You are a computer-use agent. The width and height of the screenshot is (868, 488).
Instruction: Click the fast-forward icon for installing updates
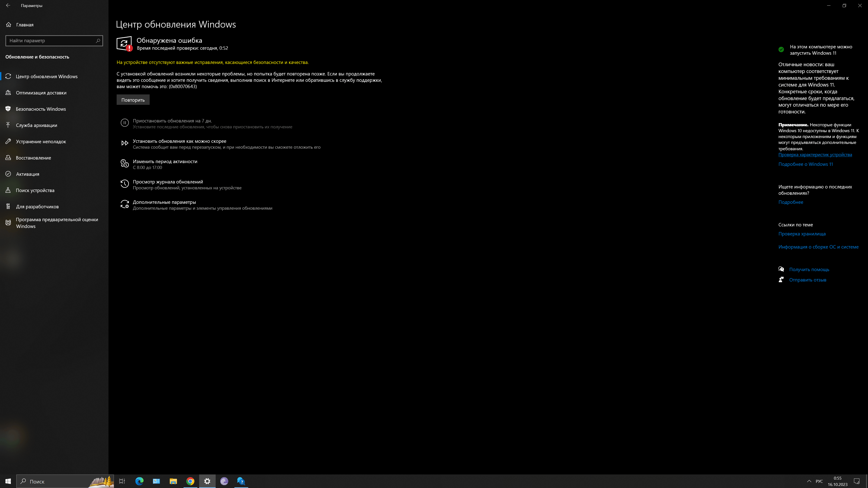(125, 143)
